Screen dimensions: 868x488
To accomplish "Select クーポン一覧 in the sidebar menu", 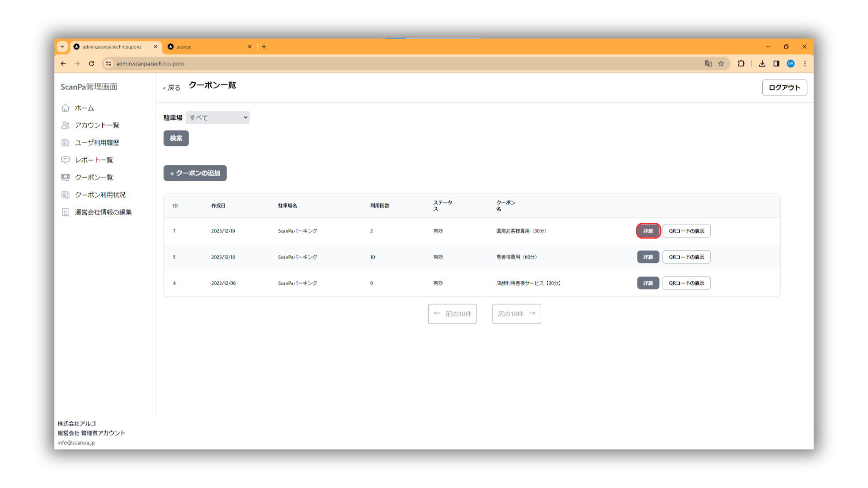I will (94, 178).
